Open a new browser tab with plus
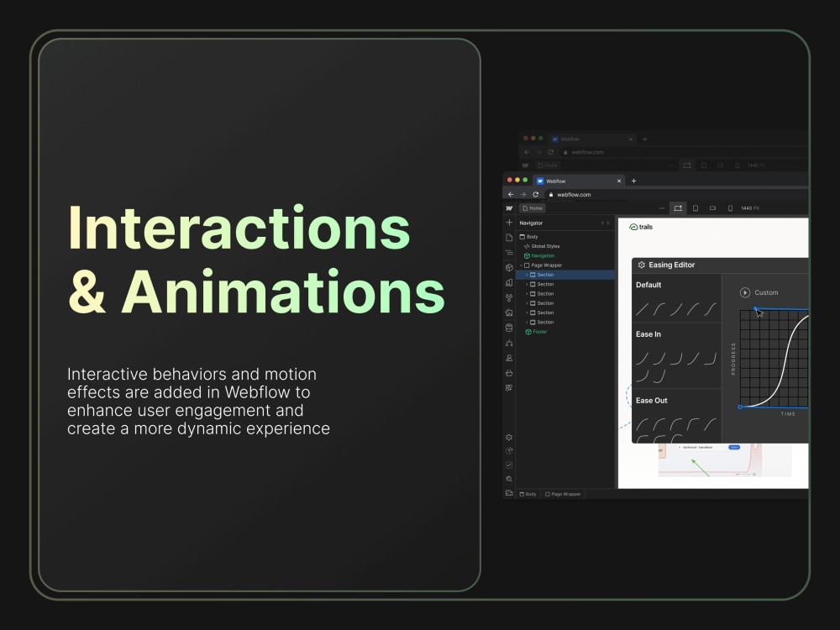This screenshot has width=840, height=630. click(633, 181)
